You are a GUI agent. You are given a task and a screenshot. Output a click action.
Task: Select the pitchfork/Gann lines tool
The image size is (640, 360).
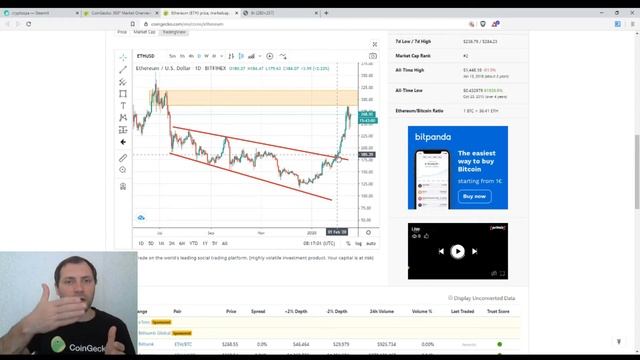point(123,82)
